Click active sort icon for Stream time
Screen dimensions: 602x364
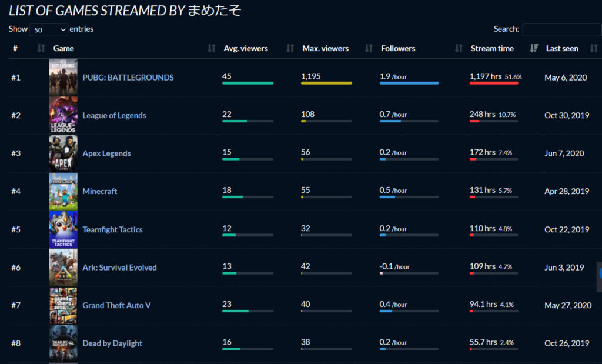pos(534,49)
